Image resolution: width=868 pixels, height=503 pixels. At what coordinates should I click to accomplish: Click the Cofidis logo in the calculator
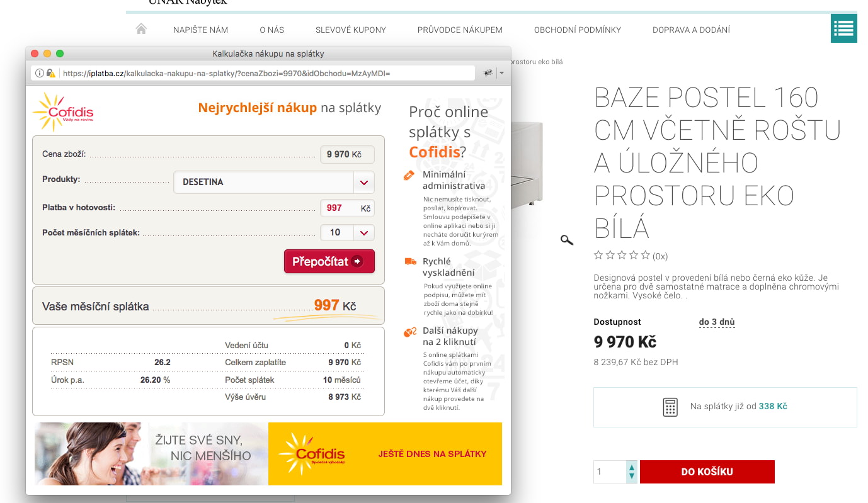pos(62,112)
